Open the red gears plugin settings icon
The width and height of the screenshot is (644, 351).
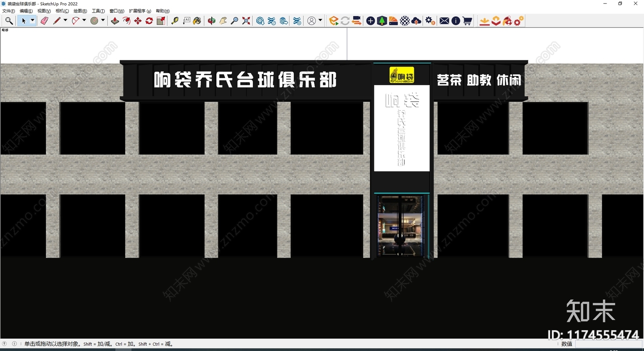click(519, 21)
